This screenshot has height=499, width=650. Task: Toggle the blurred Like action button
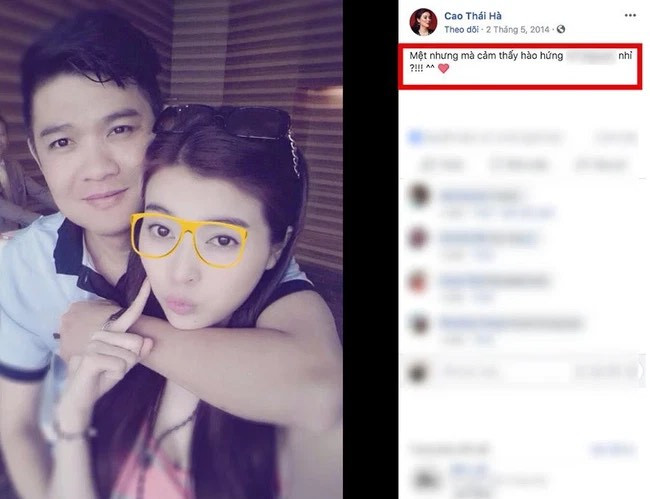point(442,165)
